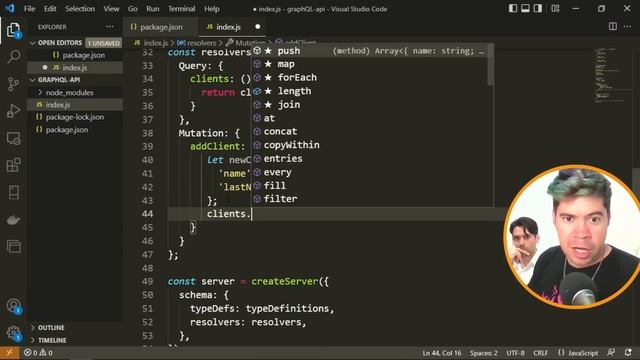
Task: Choose the filter suggestion in autocomplete
Action: coord(369,199)
